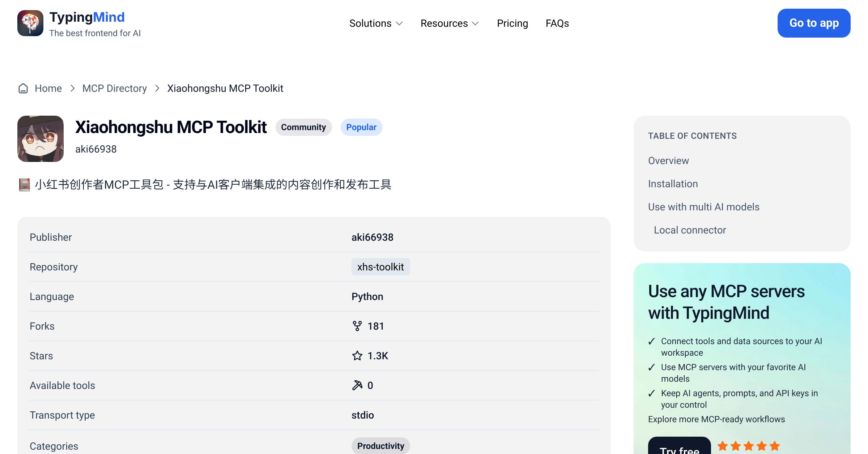Click the notebook emoji before Chinese description
The image size is (868, 454).
tap(24, 185)
